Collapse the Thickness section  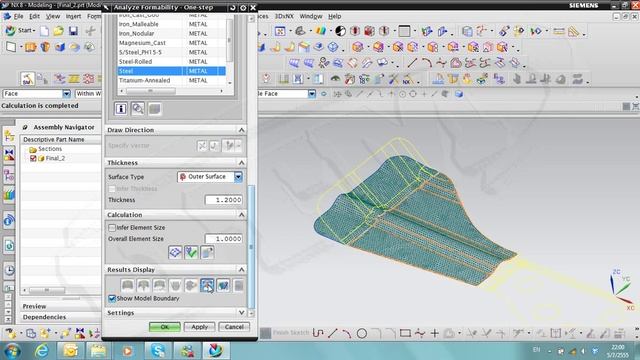pos(242,162)
